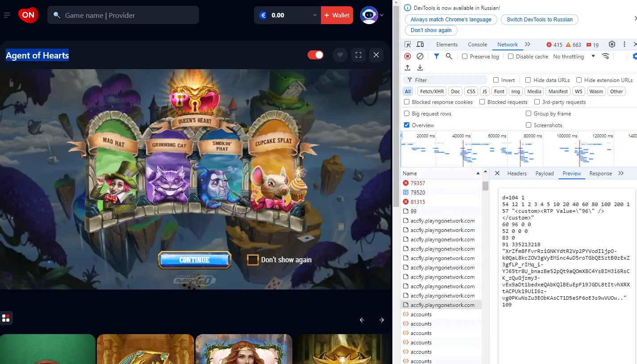Switch to the Console tab
This screenshot has width=637, height=364.
(477, 45)
